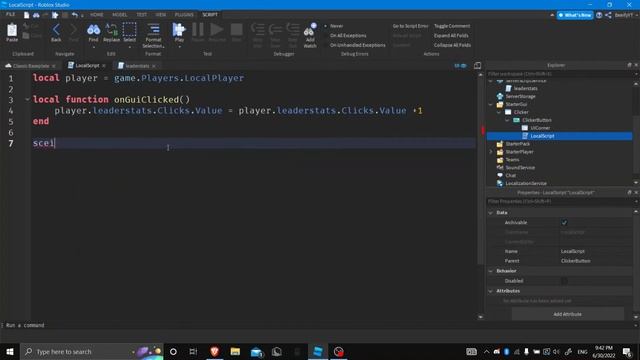Click Expand All Folds action
The height and width of the screenshot is (360, 640).
451,36
